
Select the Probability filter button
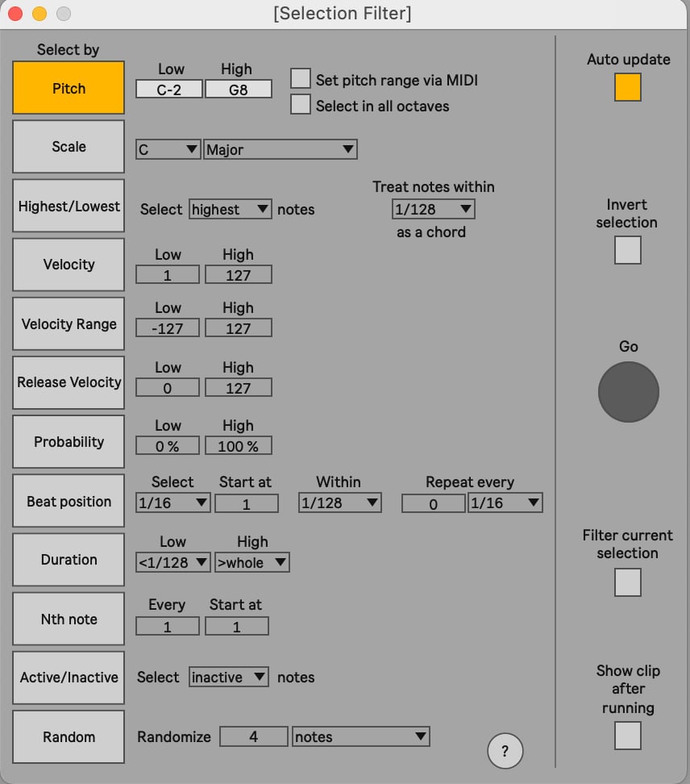(69, 441)
